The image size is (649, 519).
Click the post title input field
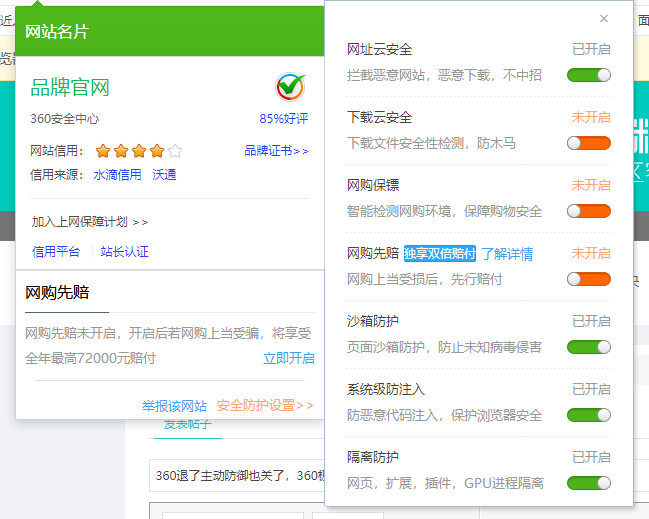[x=237, y=475]
